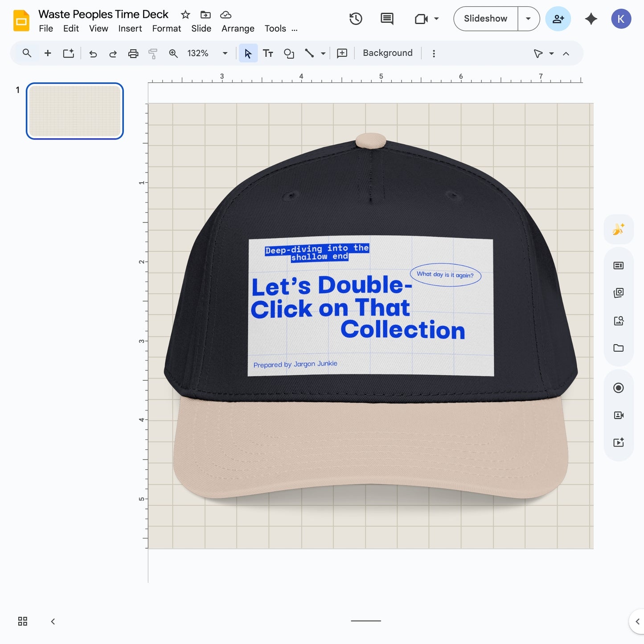
Task: Expand the line type dropdown arrow
Action: [x=323, y=53]
